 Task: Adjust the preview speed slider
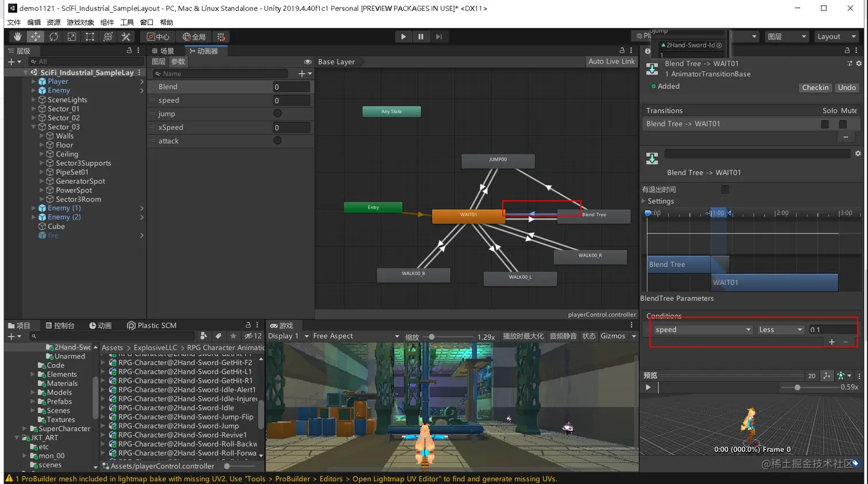click(797, 388)
